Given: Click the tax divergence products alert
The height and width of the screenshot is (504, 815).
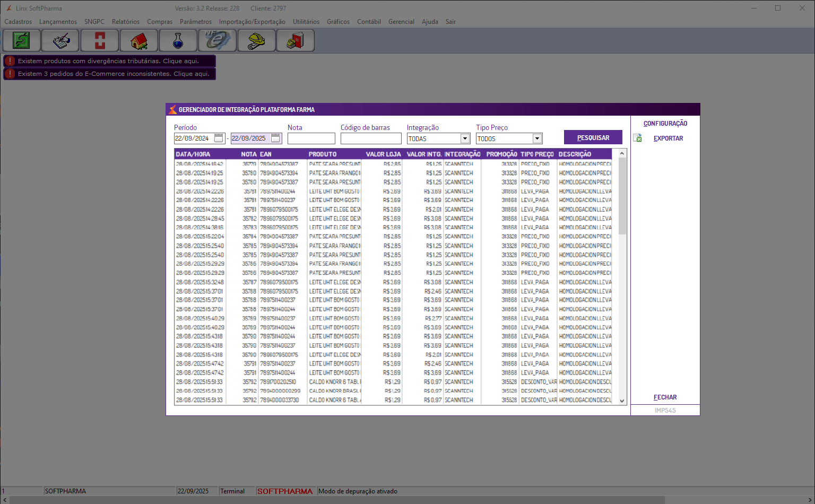Looking at the screenshot, I should 109,61.
